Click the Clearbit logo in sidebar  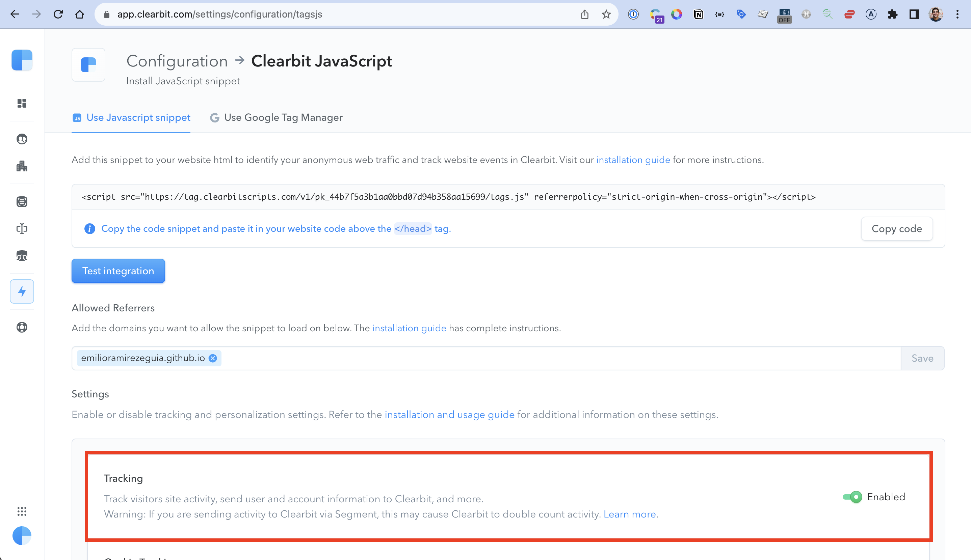[x=22, y=60]
